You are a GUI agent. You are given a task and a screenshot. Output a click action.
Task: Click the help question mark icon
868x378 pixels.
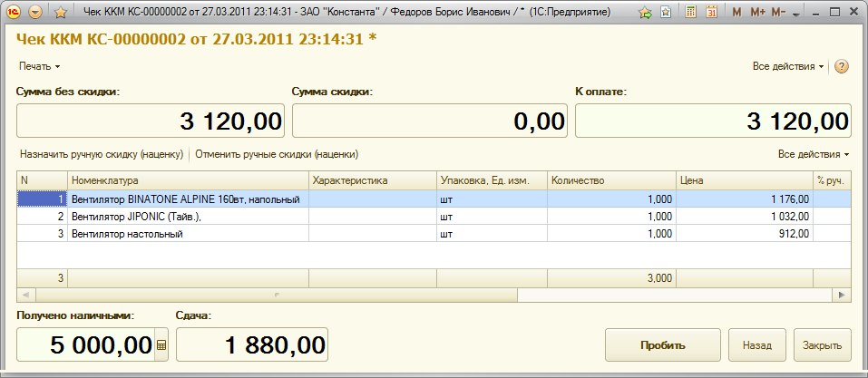tap(841, 66)
